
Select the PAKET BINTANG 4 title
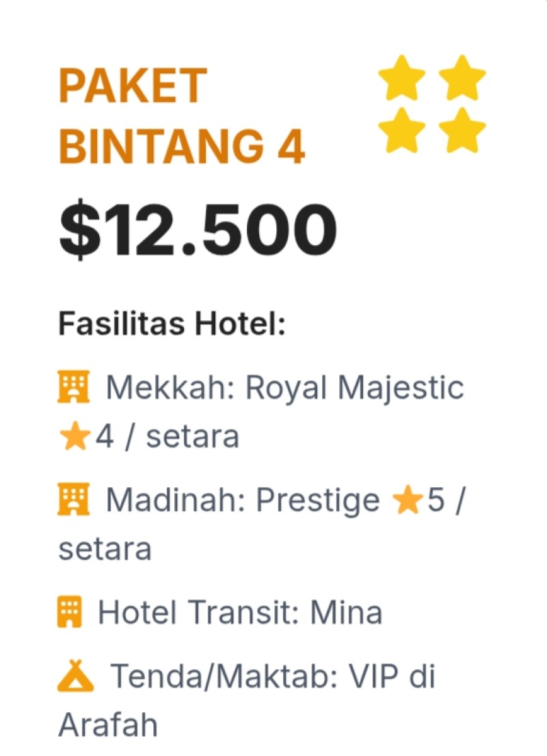point(181,116)
